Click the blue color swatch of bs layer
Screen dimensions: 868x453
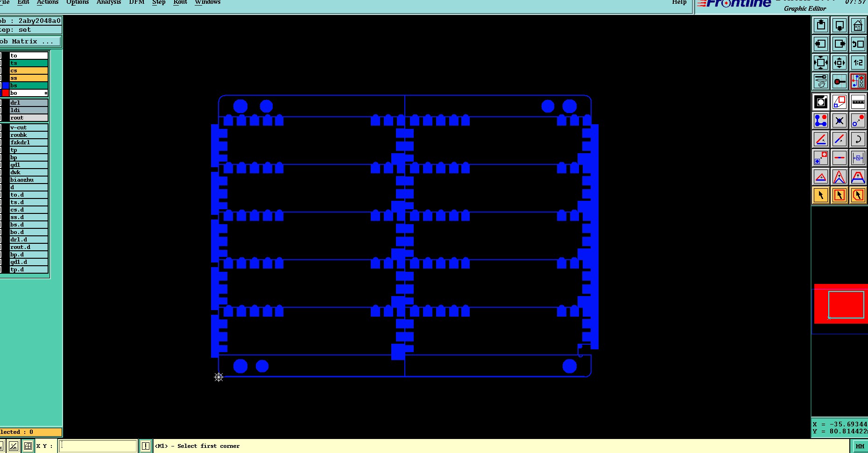(x=6, y=85)
